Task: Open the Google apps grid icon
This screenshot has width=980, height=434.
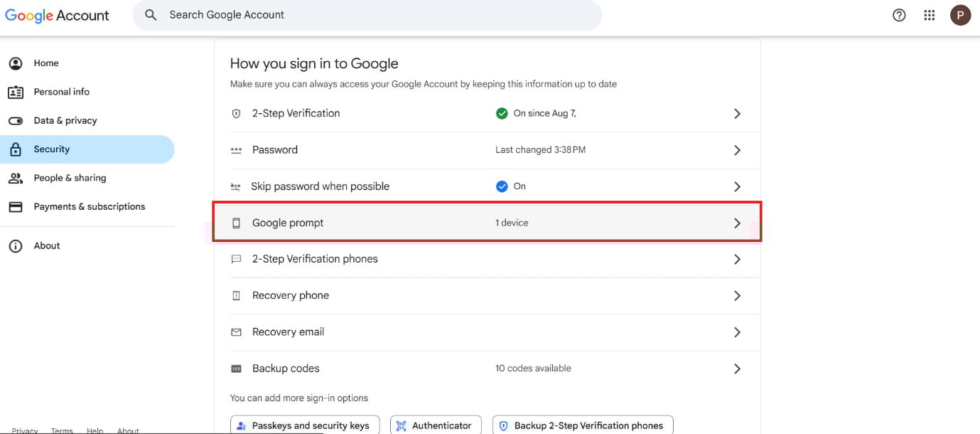Action: click(930, 15)
